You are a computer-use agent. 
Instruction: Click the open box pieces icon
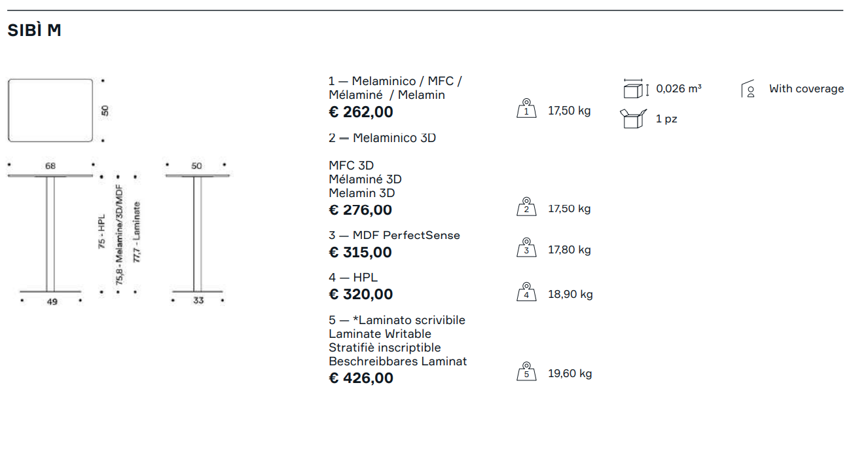click(x=633, y=119)
